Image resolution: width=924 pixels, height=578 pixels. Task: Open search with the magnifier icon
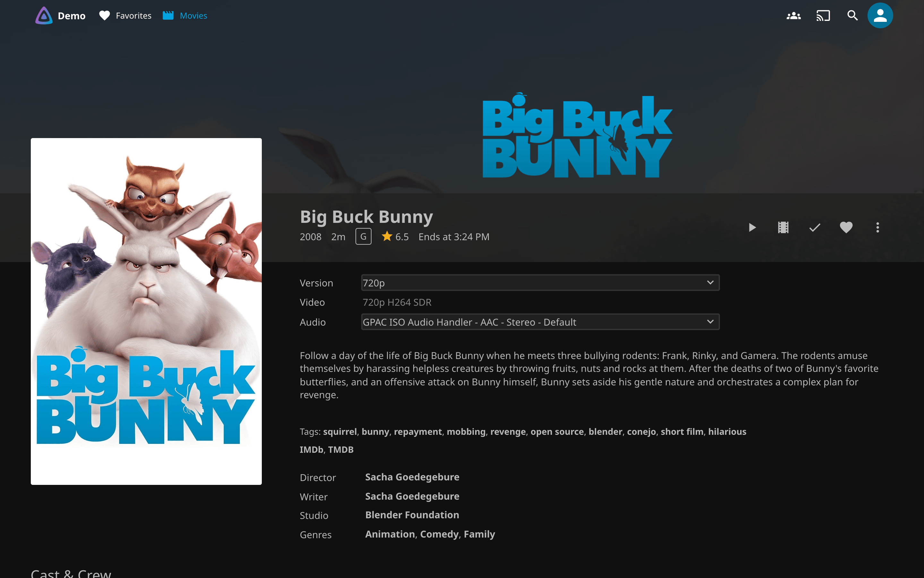coord(852,16)
